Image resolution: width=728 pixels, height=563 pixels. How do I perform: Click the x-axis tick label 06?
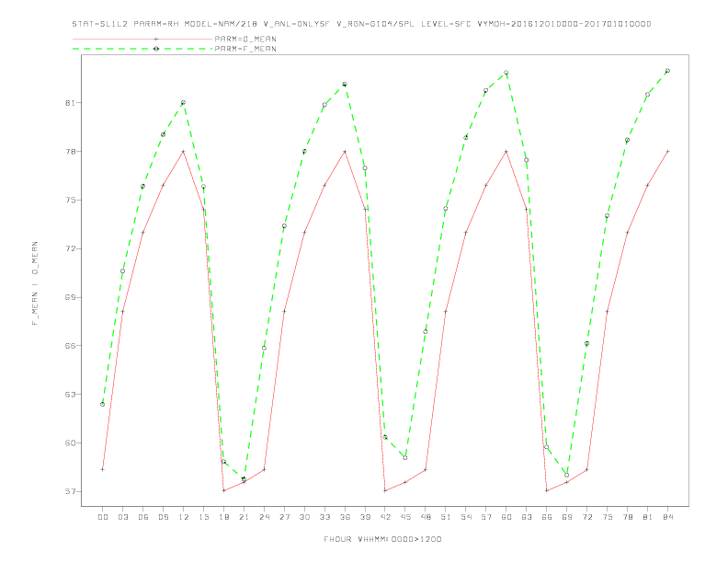[143, 517]
